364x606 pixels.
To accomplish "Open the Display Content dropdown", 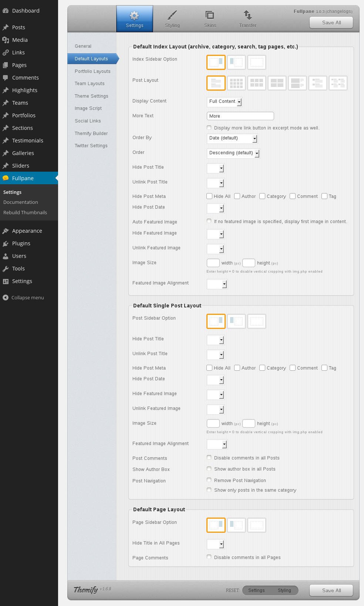I will (x=224, y=101).
